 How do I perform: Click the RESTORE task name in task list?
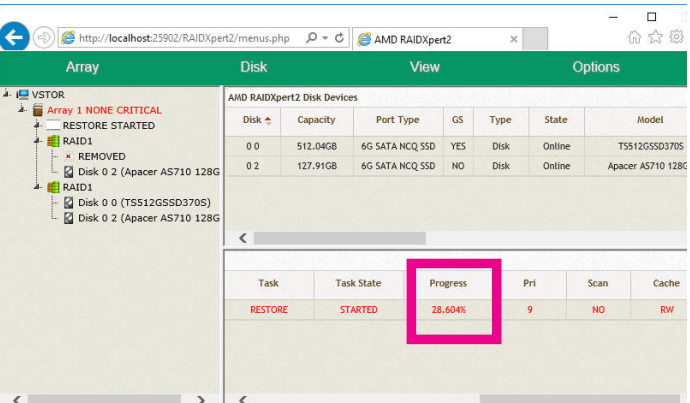coord(268,310)
